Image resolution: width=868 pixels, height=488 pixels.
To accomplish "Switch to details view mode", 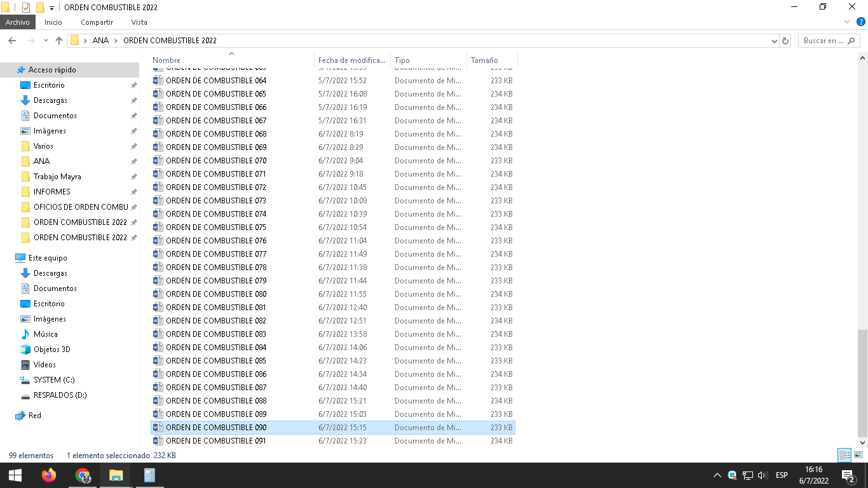I will 844,455.
